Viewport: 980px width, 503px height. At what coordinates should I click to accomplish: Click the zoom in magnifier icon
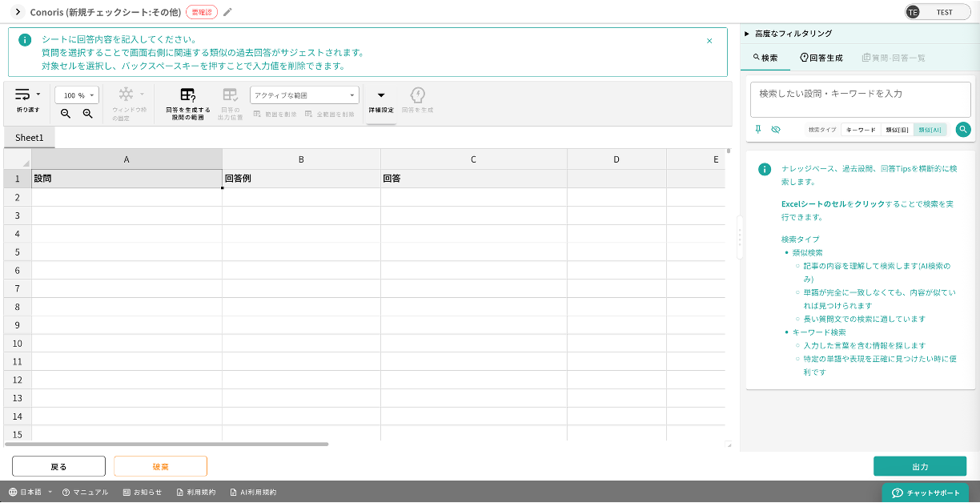pos(88,114)
